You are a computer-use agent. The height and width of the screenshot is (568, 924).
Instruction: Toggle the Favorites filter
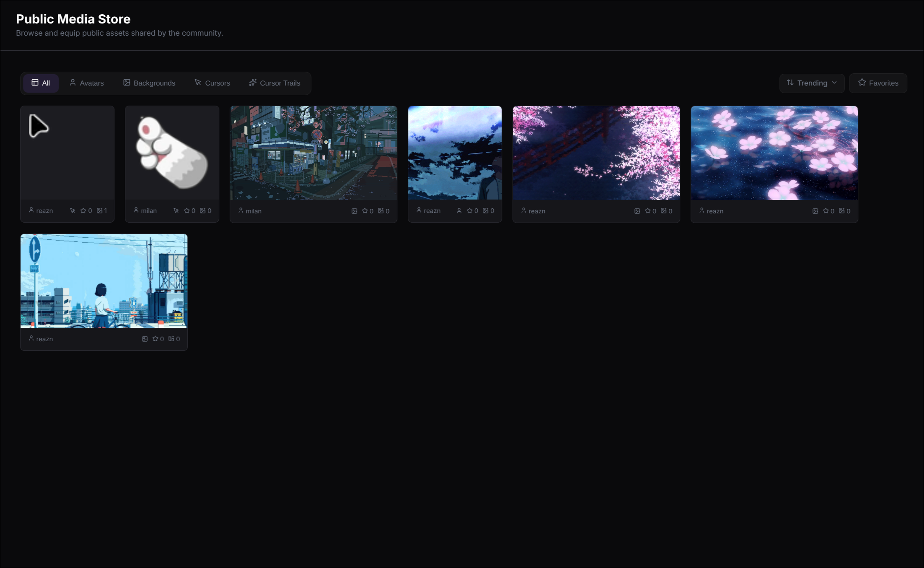[878, 83]
